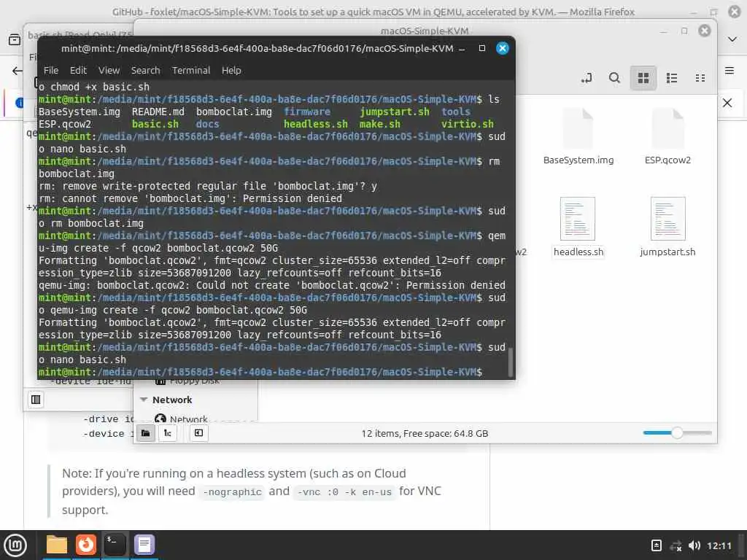Screen dimensions: 747x560
Task: Switch to text editor from the taskbar
Action: tap(144, 545)
